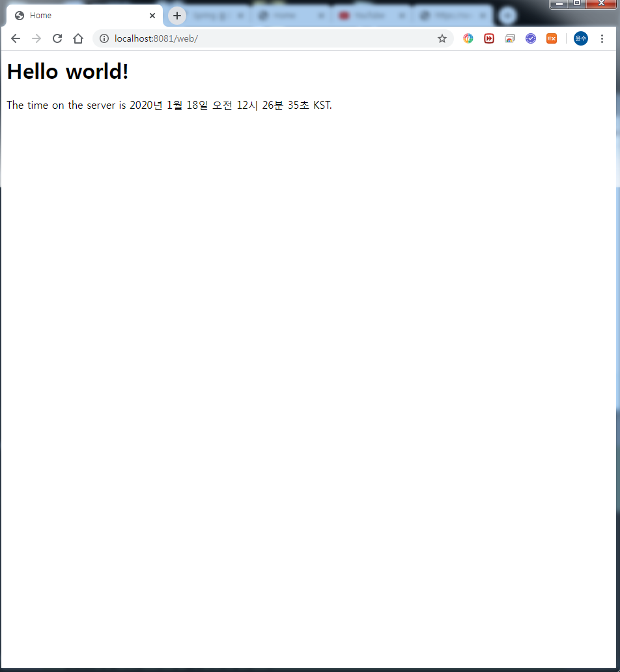This screenshot has height=672, width=620.
Task: Open a new tab with plus button
Action: coord(177,16)
